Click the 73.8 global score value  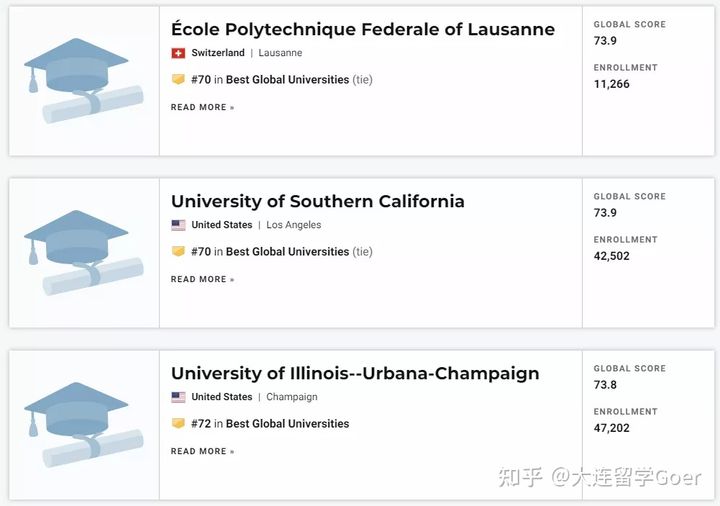pyautogui.click(x=605, y=385)
